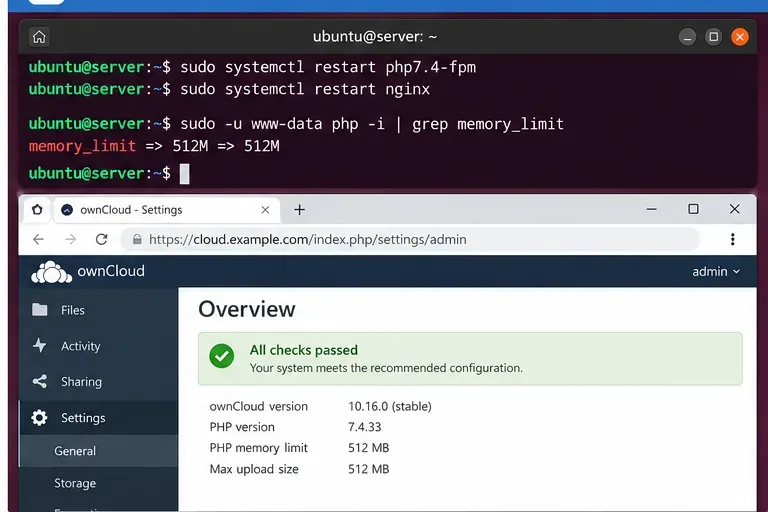Reload the ownCloud page

(101, 239)
